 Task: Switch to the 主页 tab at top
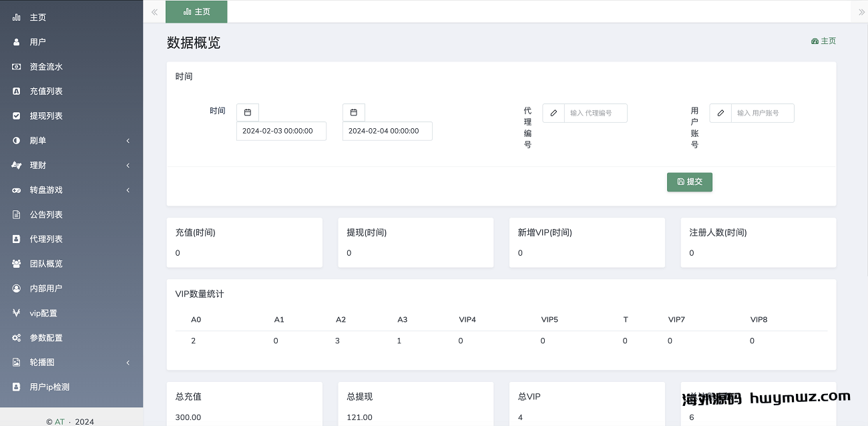pos(196,12)
